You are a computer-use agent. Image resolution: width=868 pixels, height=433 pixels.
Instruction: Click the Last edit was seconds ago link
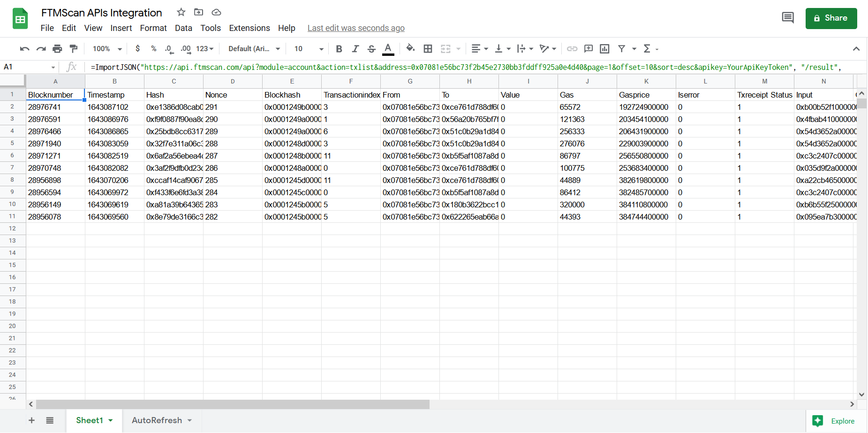356,28
